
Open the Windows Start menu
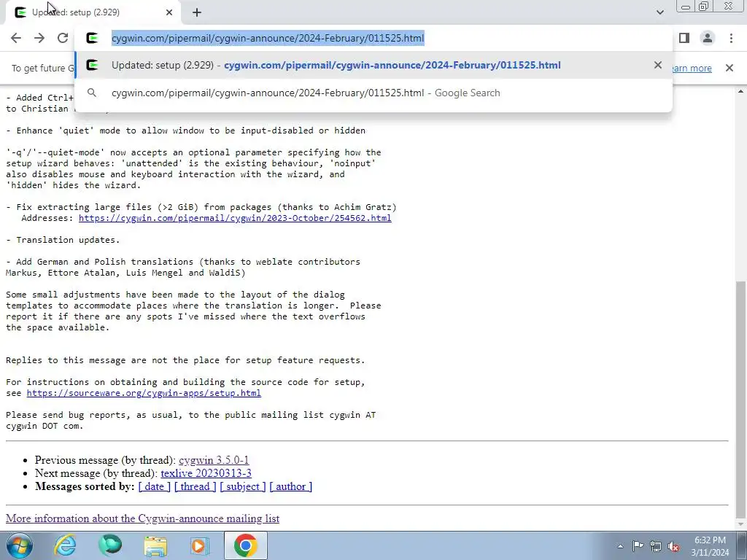[x=19, y=545]
